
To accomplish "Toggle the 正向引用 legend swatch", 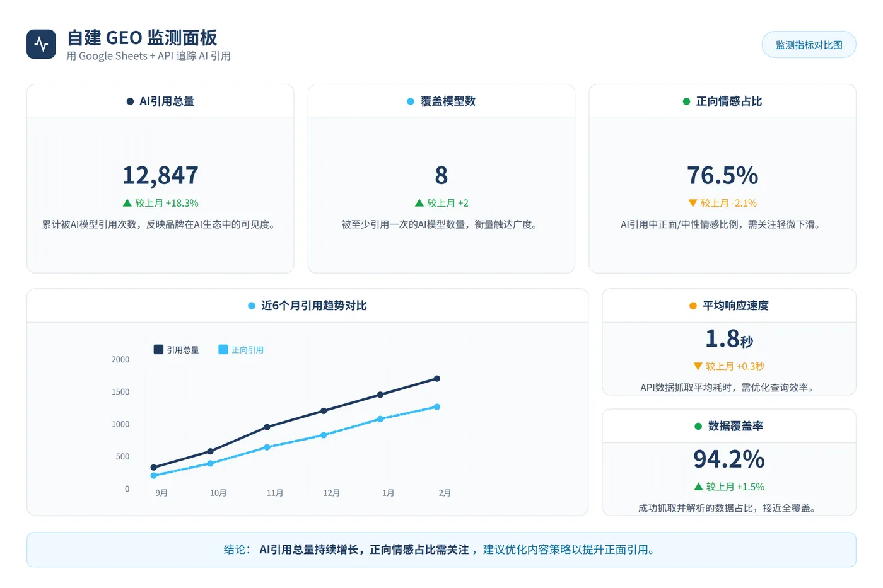I will click(223, 349).
